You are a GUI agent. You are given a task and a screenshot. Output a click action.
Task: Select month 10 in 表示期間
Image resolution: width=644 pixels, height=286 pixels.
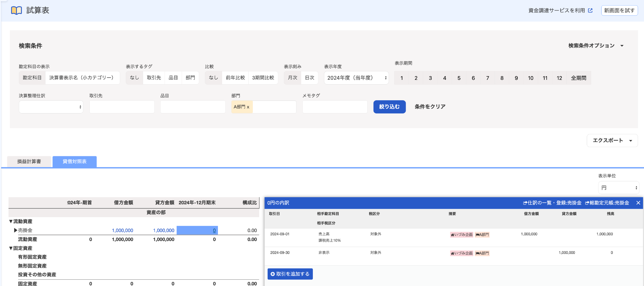pyautogui.click(x=530, y=78)
